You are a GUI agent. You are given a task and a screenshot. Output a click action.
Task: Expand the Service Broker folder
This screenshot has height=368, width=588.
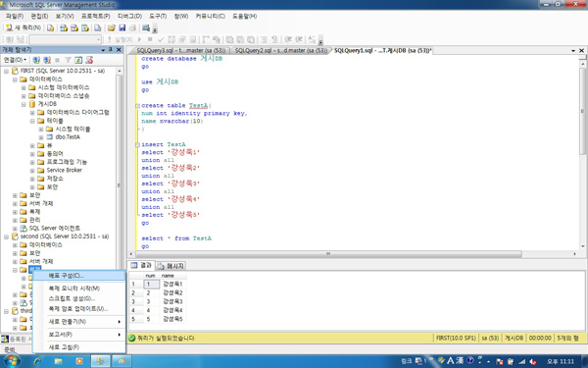pyautogui.click(x=32, y=170)
